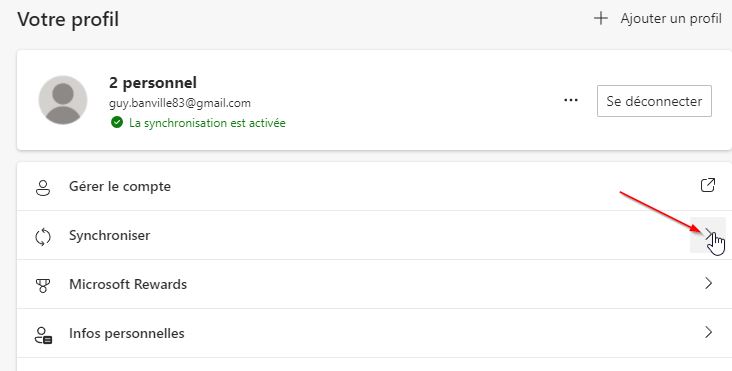Image resolution: width=732 pixels, height=371 pixels.
Task: Expand the Infos personnelles chevron
Action: pos(709,332)
